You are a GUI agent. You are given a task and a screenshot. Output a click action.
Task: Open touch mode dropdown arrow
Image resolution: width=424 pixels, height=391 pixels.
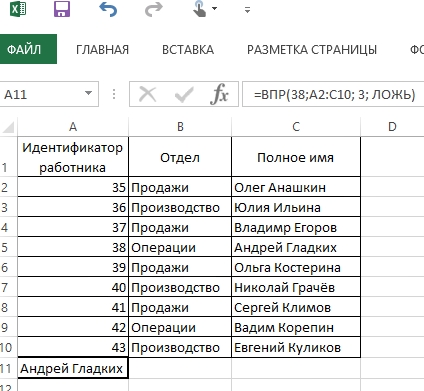(x=215, y=9)
